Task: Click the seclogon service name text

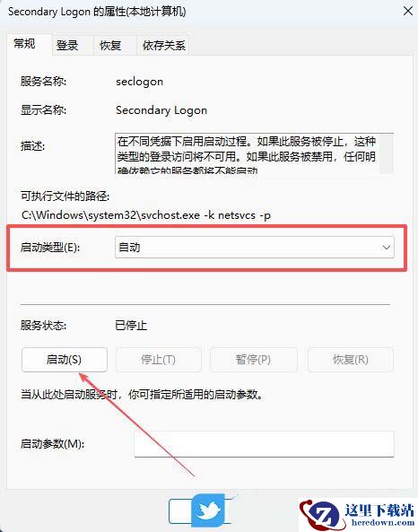Action: 139,82
